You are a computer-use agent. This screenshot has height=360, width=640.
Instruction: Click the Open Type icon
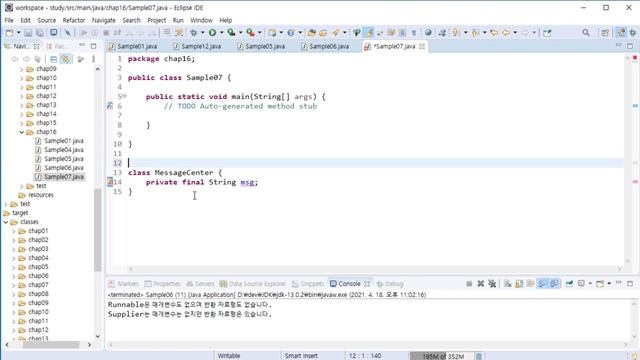point(311,33)
